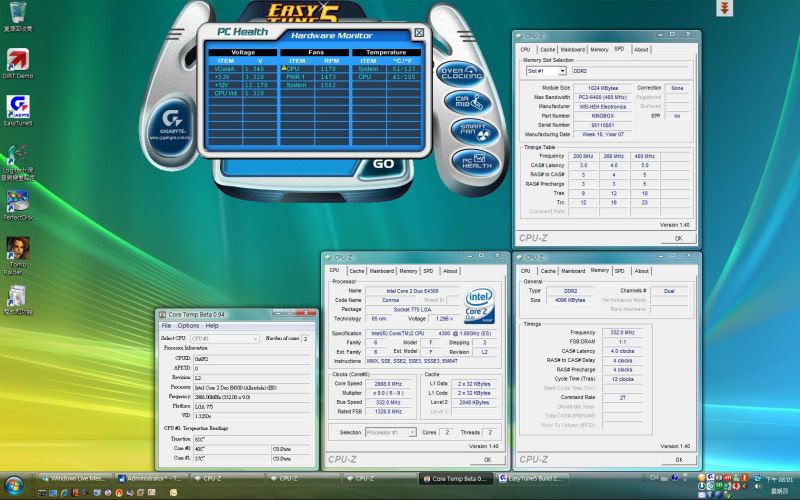Select the Memory tab in the SPD CPU-Z window
Screen dimensions: 800x500
[x=599, y=49]
